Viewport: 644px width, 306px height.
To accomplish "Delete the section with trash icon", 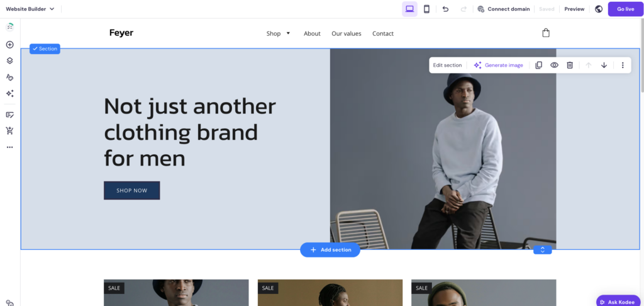I will [x=570, y=65].
